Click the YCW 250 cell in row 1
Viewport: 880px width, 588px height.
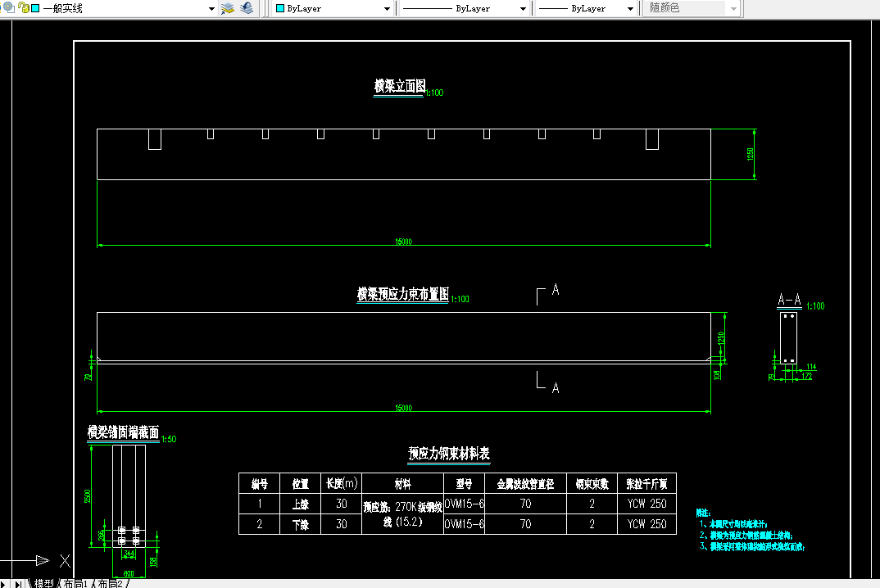pos(647,504)
